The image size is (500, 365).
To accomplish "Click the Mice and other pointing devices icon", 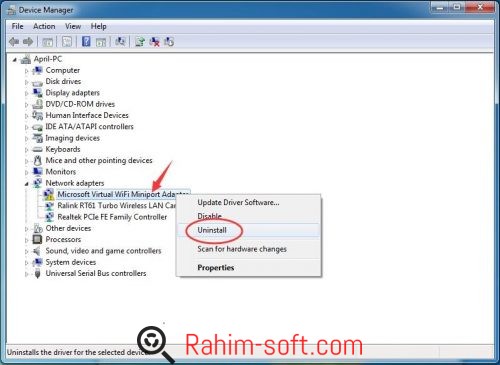I will coord(38,161).
